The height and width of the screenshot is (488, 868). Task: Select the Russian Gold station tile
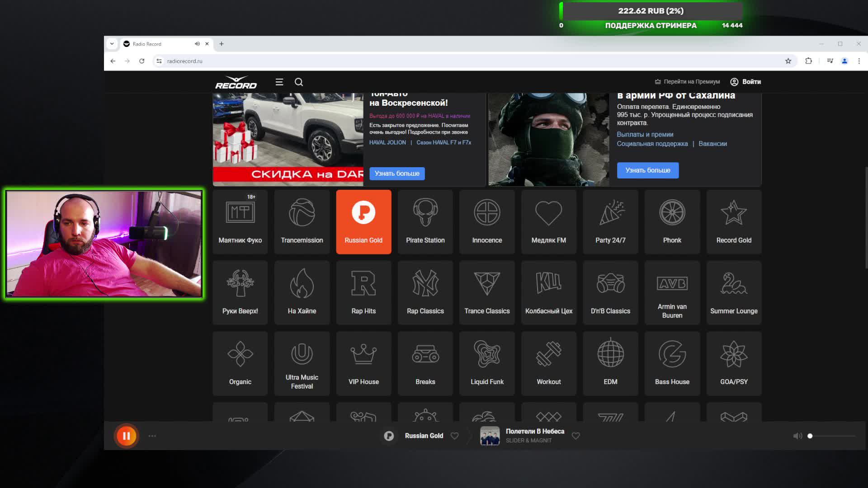point(363,221)
